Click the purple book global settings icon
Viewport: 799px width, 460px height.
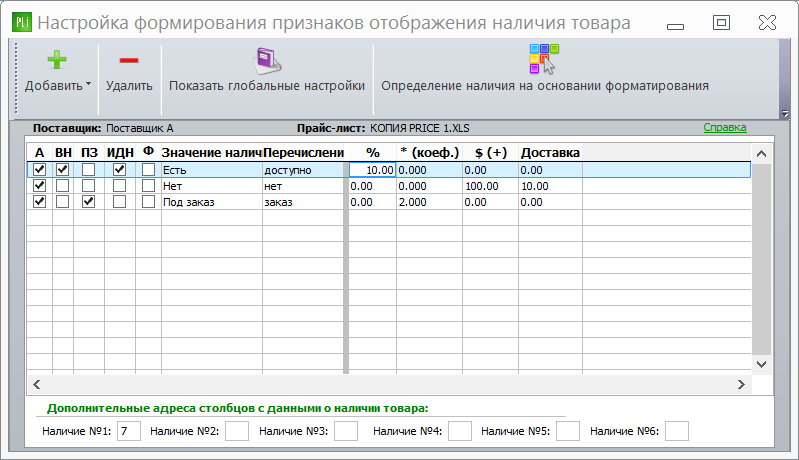tap(267, 60)
